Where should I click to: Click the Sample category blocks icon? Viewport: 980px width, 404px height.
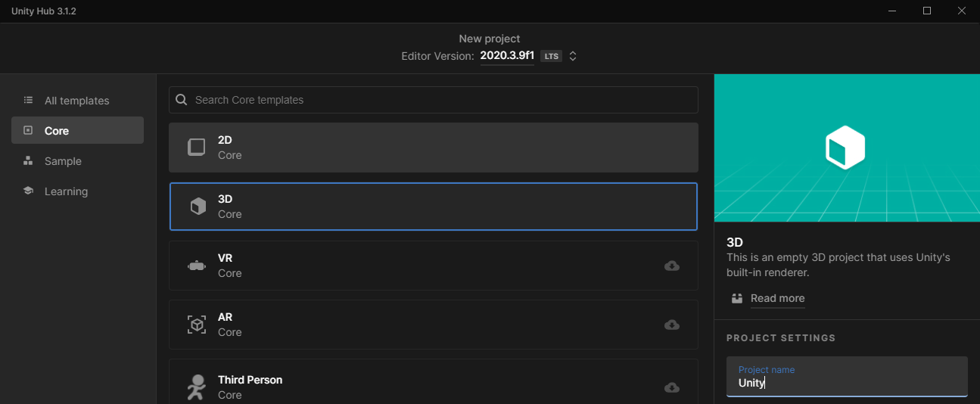[28, 160]
